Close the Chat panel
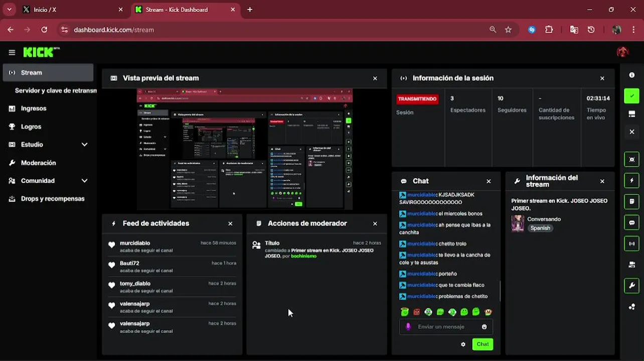 tap(489, 182)
